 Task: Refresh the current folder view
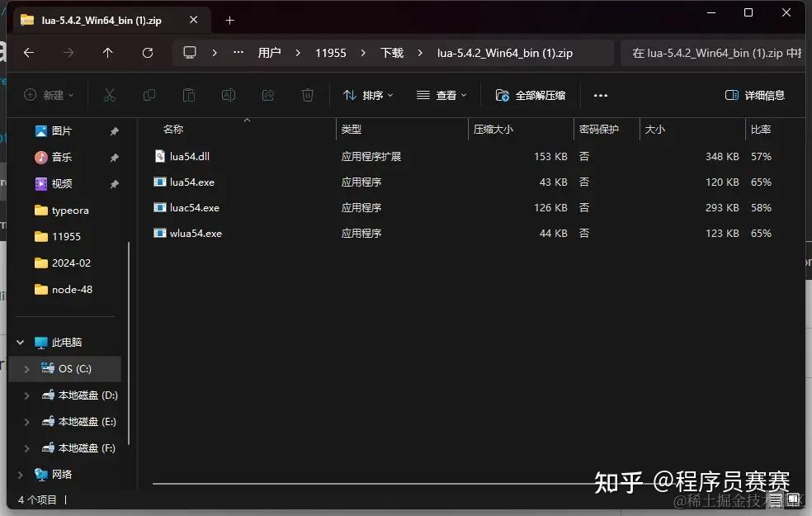148,52
